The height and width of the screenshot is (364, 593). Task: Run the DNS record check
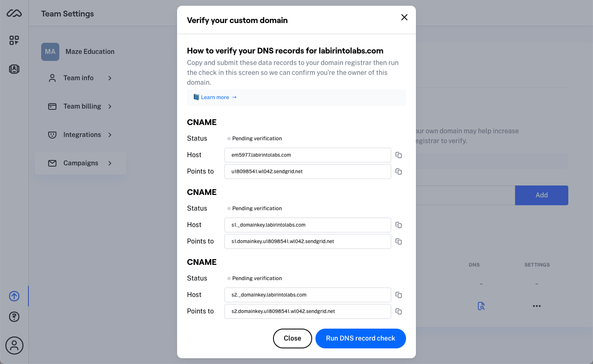click(360, 338)
